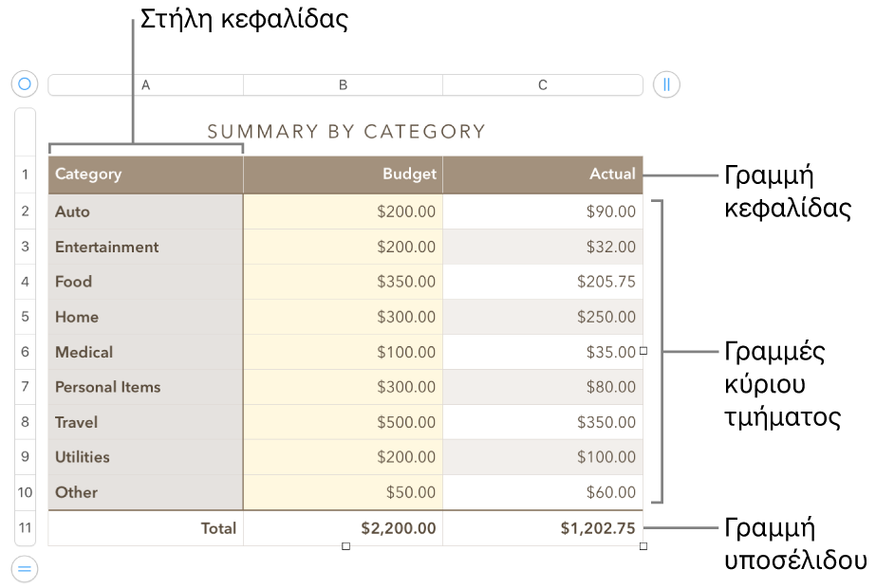This screenshot has height=588, width=876.
Task: Click the Summary by Category table title
Action: [x=346, y=132]
